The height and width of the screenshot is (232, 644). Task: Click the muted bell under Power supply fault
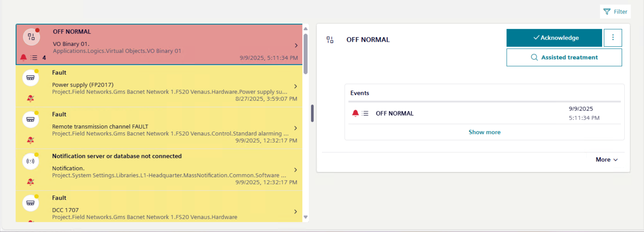(31, 98)
